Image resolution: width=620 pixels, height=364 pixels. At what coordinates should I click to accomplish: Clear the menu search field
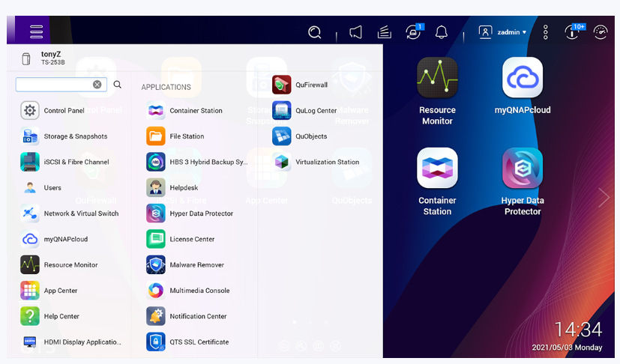point(97,85)
